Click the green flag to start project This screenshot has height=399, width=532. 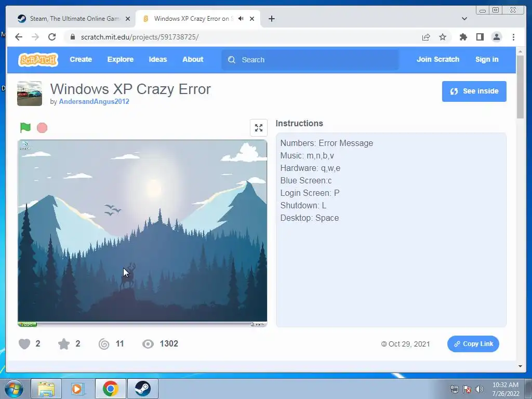click(25, 128)
